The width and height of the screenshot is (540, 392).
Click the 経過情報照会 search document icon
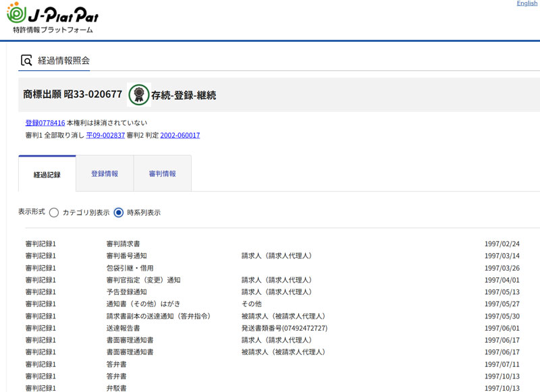[x=26, y=60]
